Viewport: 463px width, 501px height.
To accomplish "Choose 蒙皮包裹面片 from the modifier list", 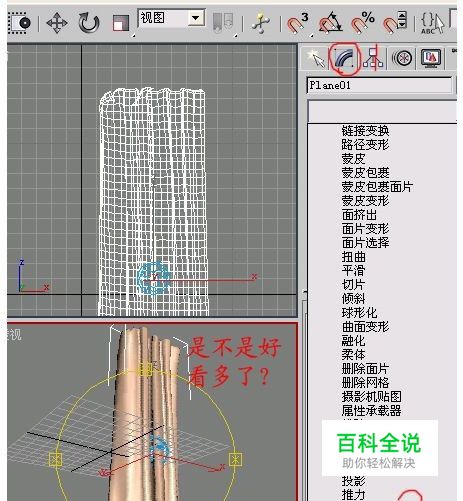I will (x=377, y=186).
